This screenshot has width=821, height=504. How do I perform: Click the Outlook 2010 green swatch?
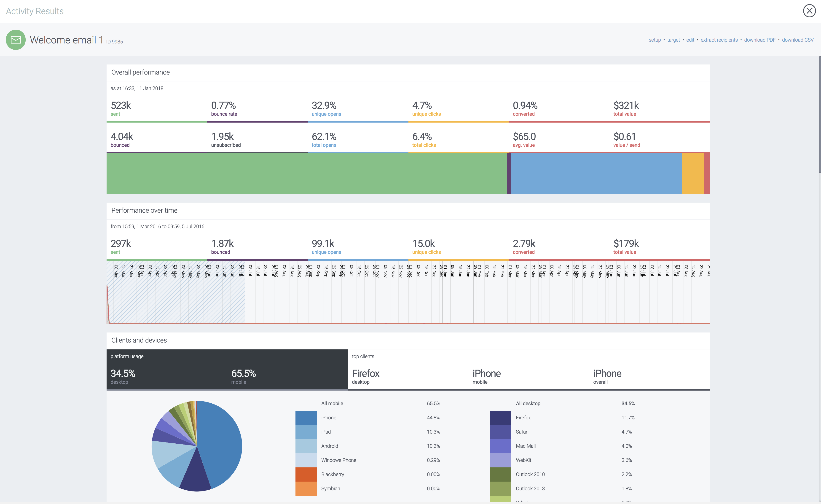pyautogui.click(x=500, y=474)
